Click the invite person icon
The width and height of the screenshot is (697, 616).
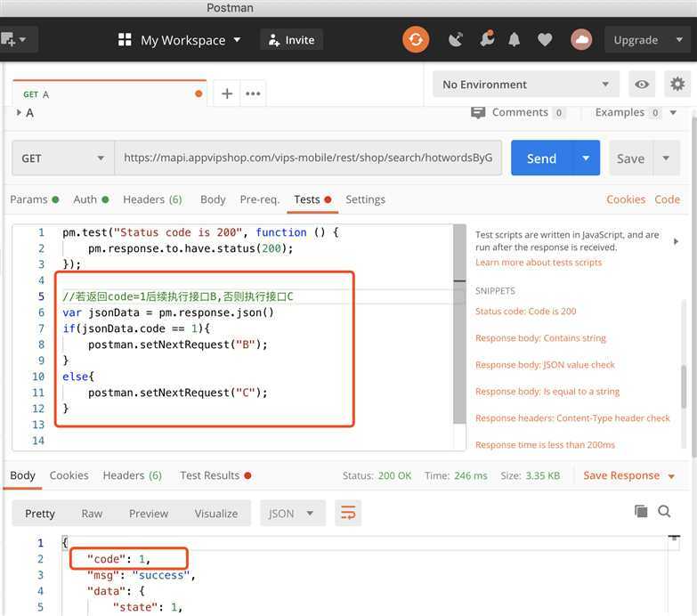click(x=274, y=40)
